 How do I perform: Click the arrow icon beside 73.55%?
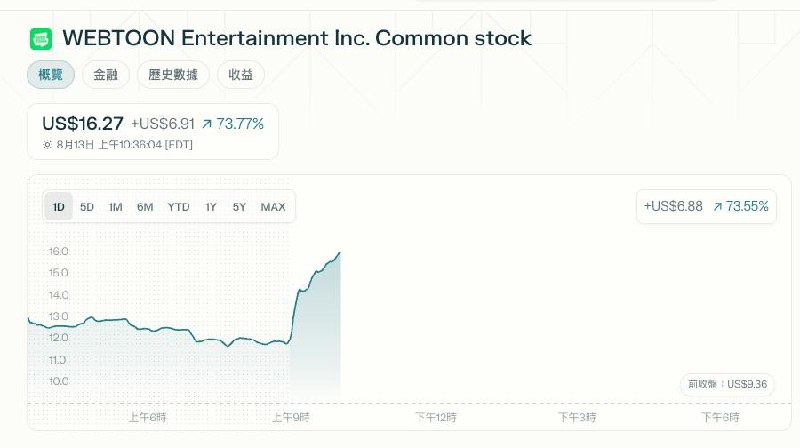point(717,207)
